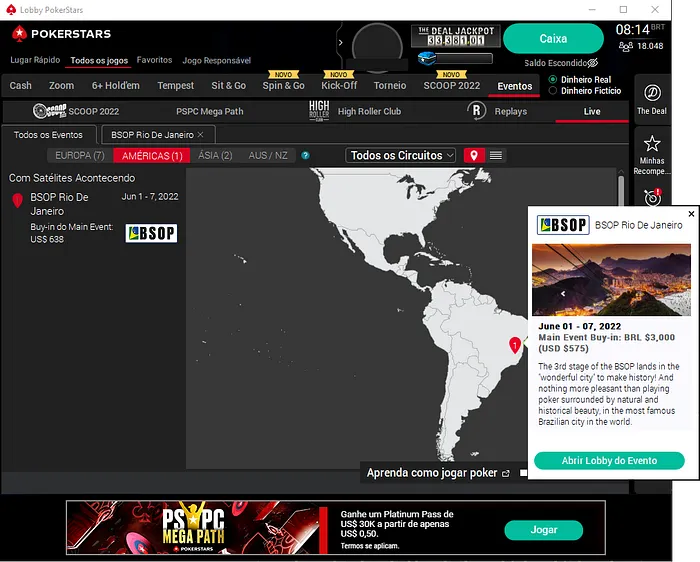Click BSOP logo in the popup header
Viewport: 700px width, 562px height.
(x=563, y=225)
